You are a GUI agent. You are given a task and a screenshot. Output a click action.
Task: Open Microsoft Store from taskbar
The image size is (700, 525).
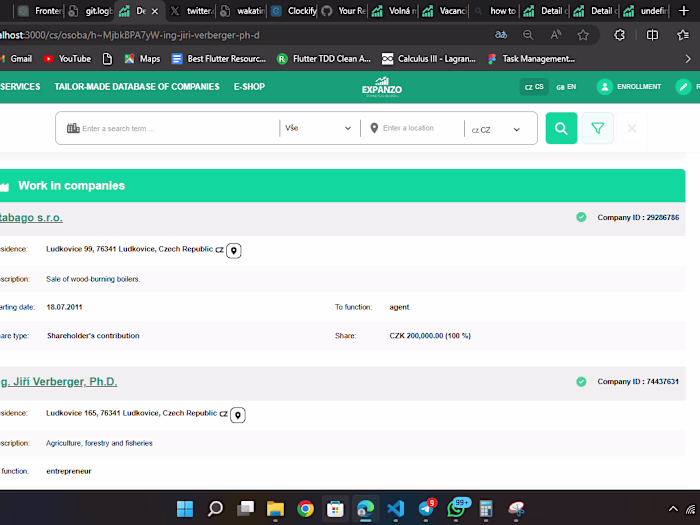coord(335,508)
